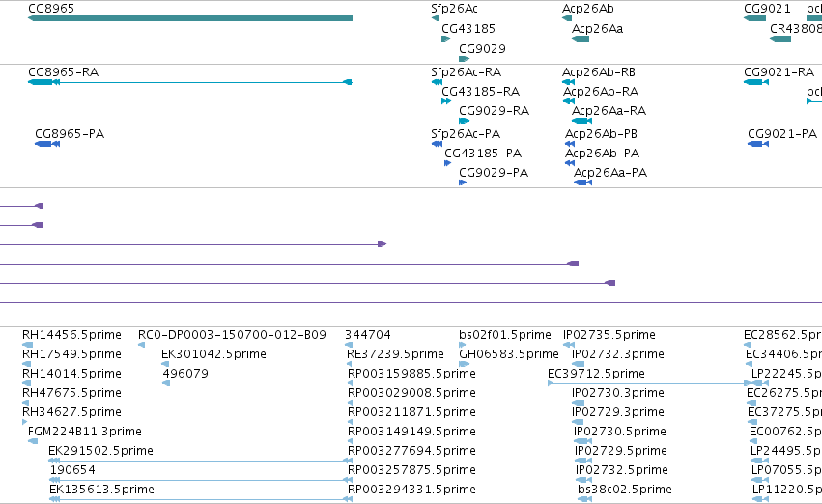Click the CG8965 gene label
Viewport: 822px width, 504px height.
(51, 9)
